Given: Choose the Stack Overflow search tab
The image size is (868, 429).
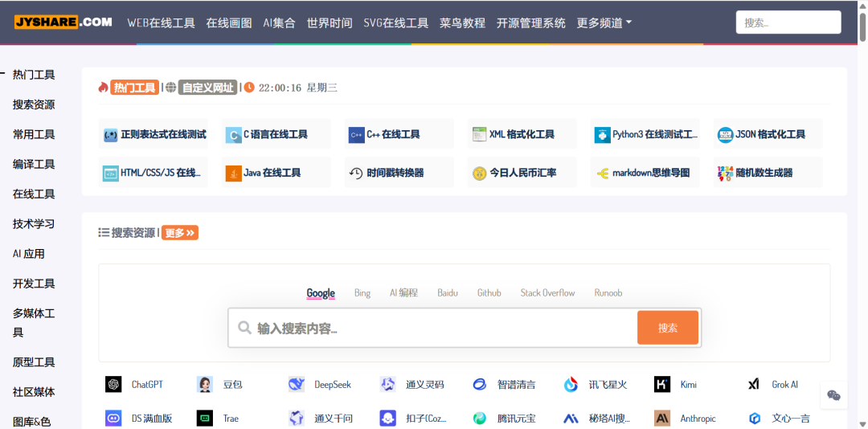Looking at the screenshot, I should (x=547, y=293).
